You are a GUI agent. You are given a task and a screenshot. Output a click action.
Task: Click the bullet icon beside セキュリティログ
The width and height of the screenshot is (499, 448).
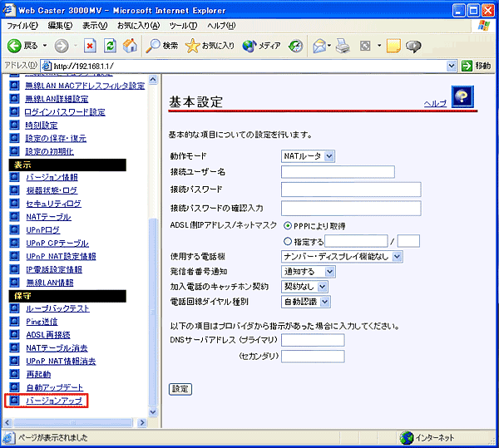(14, 204)
